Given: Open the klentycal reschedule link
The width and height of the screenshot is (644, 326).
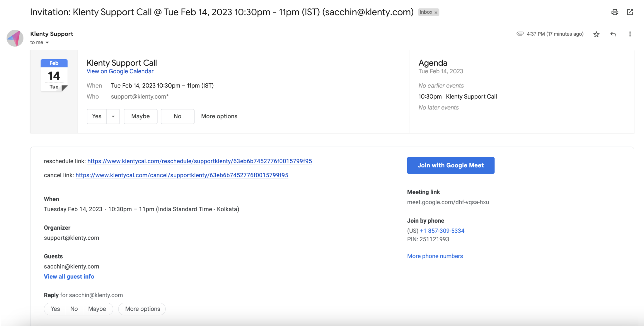Looking at the screenshot, I should [x=199, y=161].
